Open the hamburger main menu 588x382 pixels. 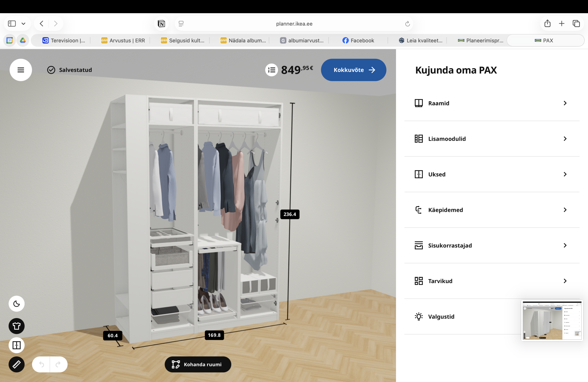click(21, 70)
